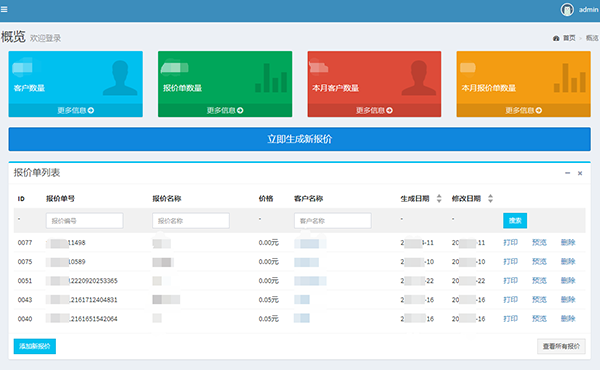This screenshot has width=600, height=370.
Task: Go to 首页 breadcrumb link
Action: tap(569, 38)
